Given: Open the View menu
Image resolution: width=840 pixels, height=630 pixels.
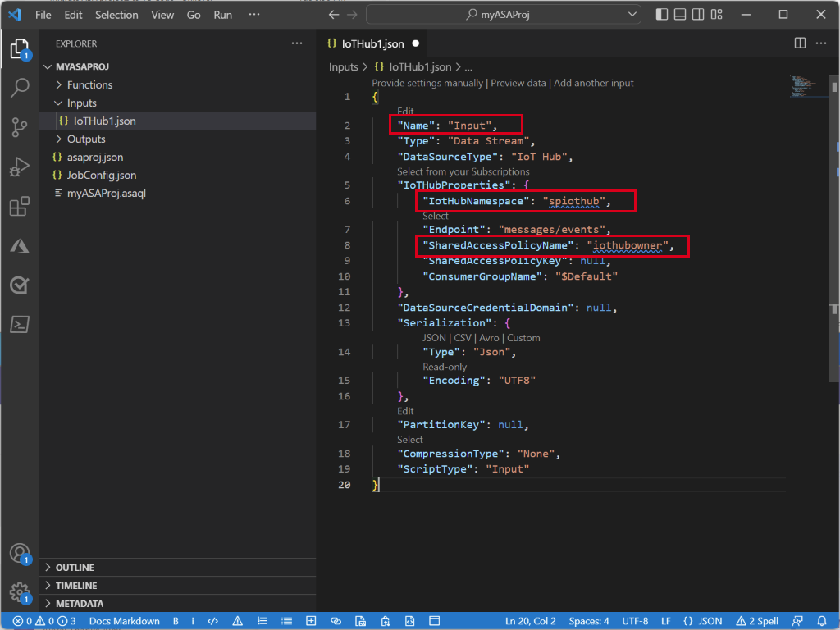Looking at the screenshot, I should click(x=162, y=15).
